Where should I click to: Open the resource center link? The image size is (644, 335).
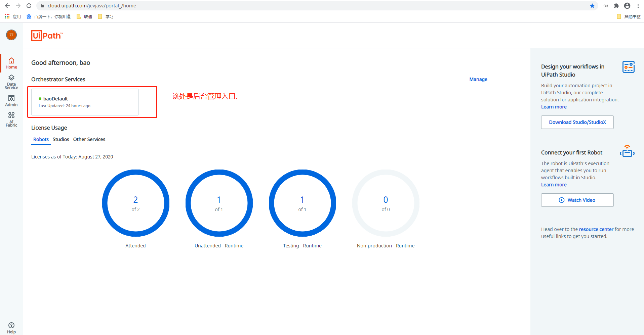596,229
